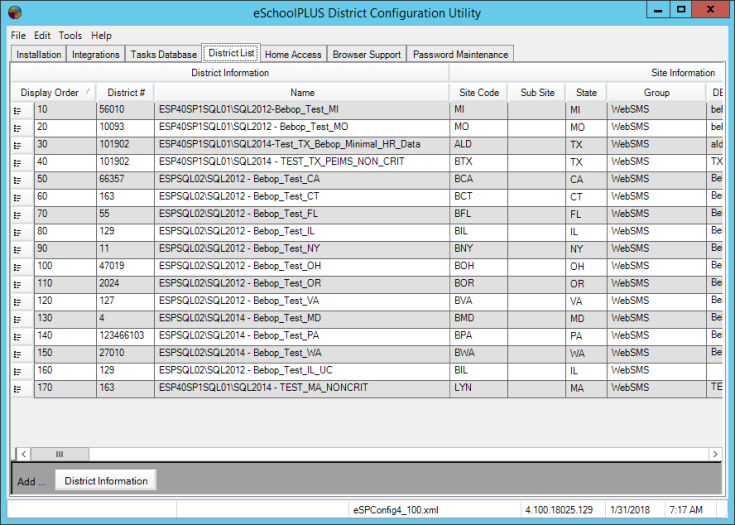The width and height of the screenshot is (735, 525).
Task: Sort by the Site Code column header
Action: point(478,92)
